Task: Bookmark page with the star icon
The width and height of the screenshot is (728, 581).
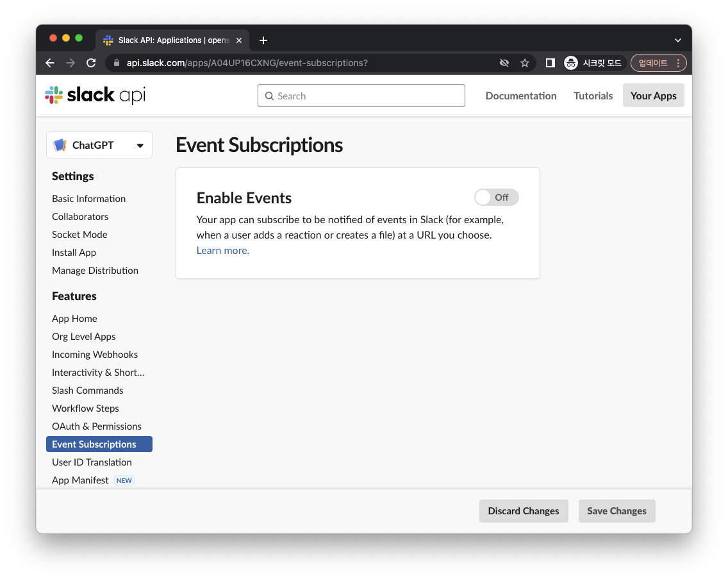Action: (525, 63)
